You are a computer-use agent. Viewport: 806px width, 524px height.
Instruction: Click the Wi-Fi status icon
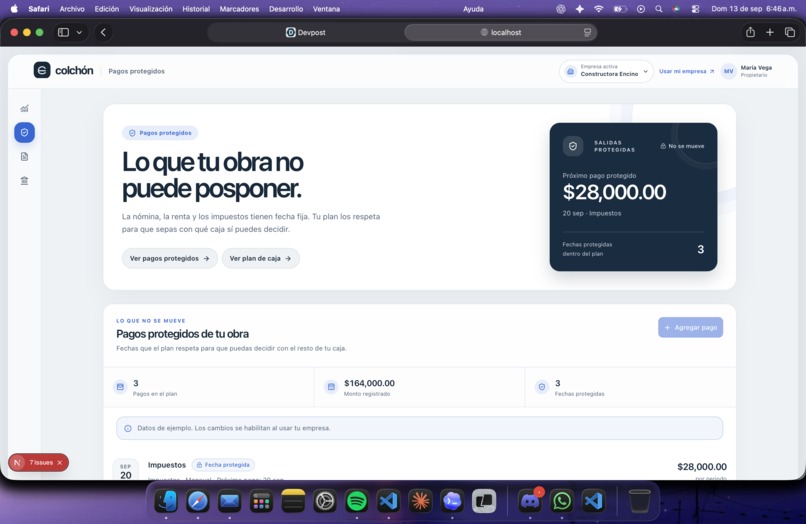click(x=598, y=9)
